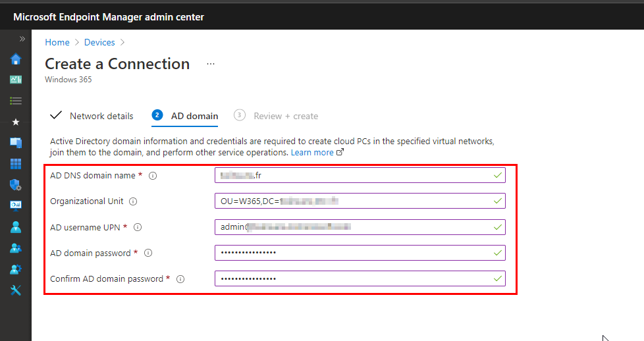Click the Confirm AD domain password field

point(360,278)
